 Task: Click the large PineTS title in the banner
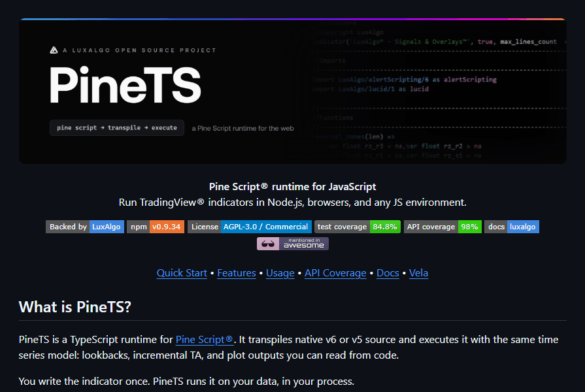click(125, 85)
